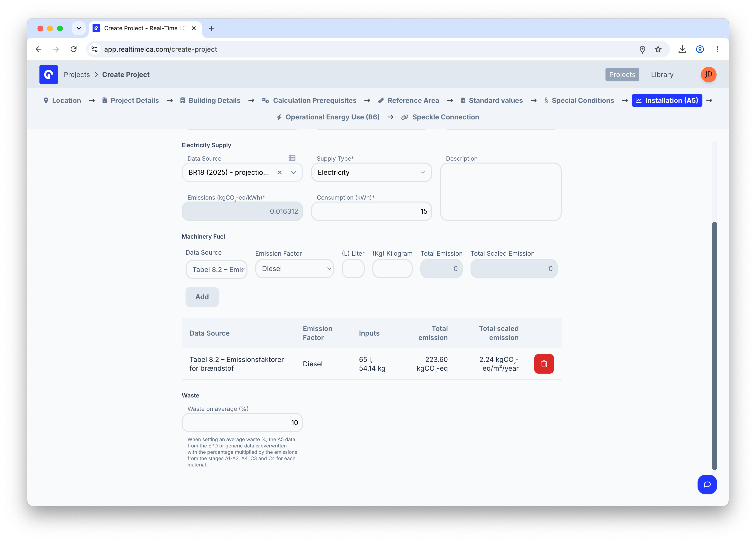Select the Installation (A5) step

(x=667, y=100)
